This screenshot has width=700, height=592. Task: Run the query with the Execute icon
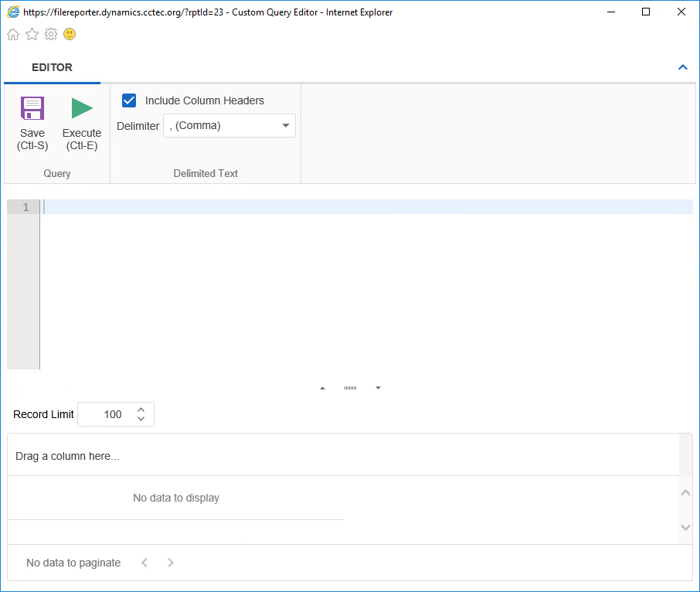pyautogui.click(x=82, y=108)
